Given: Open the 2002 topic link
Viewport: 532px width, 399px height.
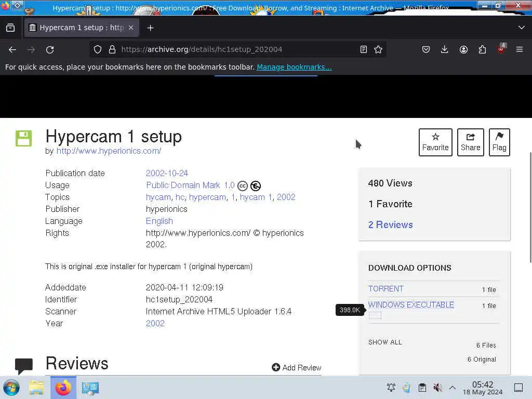Looking at the screenshot, I should [x=286, y=197].
